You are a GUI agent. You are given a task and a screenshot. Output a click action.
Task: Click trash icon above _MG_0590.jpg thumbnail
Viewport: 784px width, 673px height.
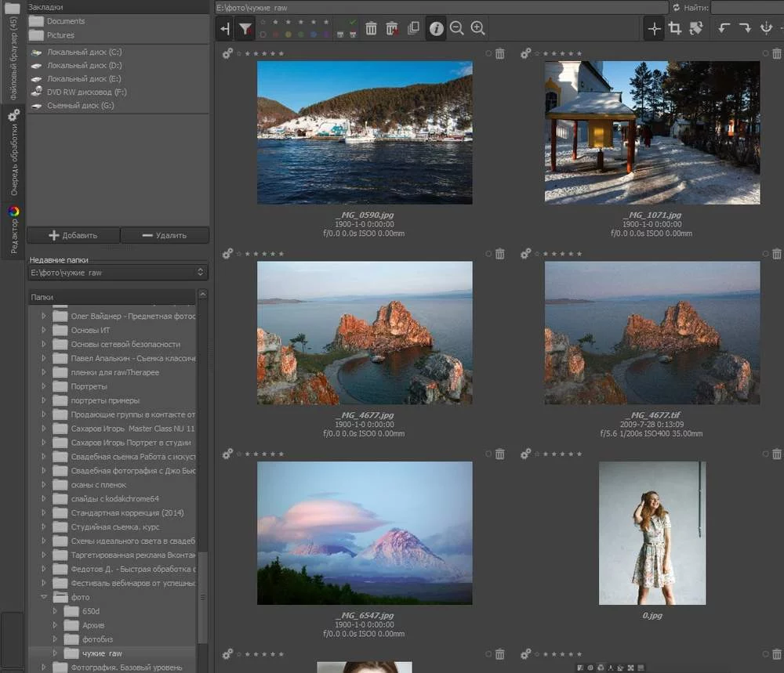pos(500,54)
